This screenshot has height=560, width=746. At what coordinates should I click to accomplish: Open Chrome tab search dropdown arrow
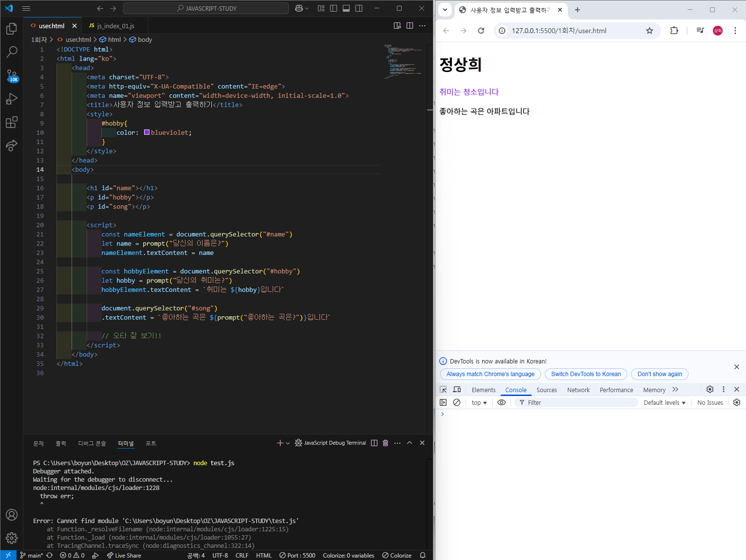pos(445,10)
